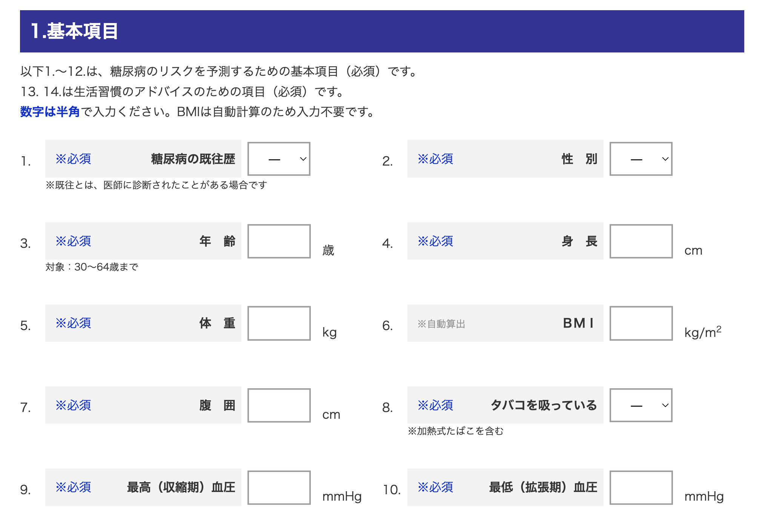Click the 1.基本項目 section header

382,31
